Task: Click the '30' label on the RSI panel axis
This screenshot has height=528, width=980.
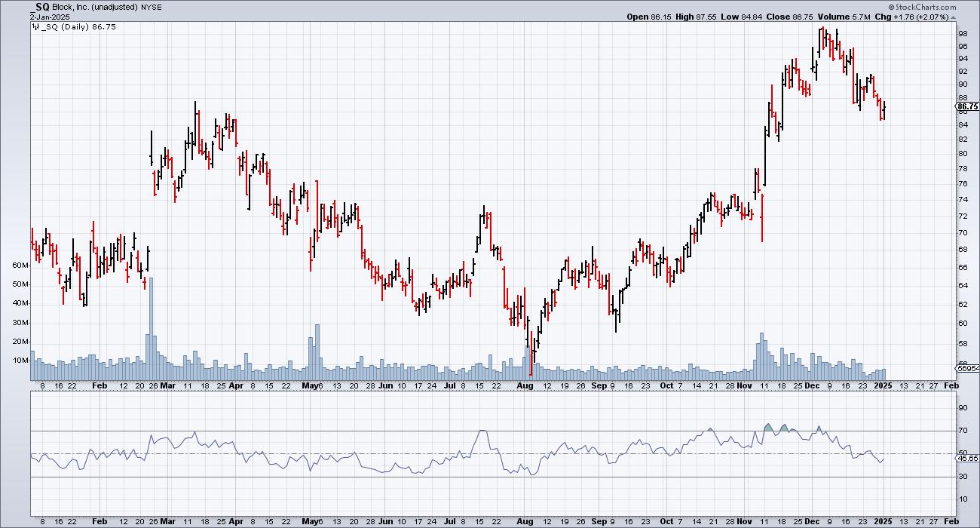Action: pos(963,477)
